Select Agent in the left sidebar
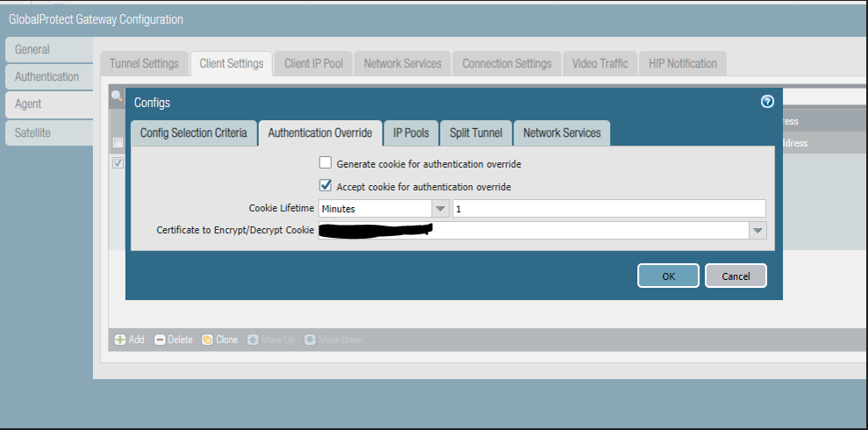The height and width of the screenshot is (430, 868). coord(49,104)
